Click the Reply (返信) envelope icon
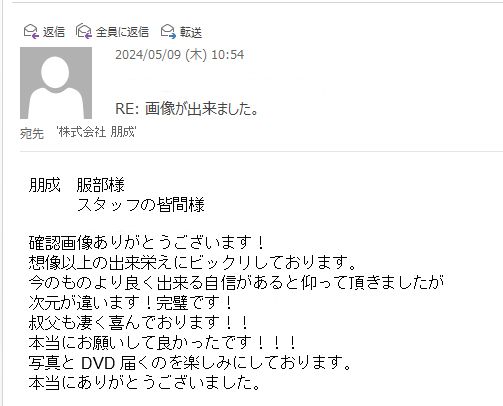Image resolution: width=503 pixels, height=406 pixels. click(x=31, y=32)
